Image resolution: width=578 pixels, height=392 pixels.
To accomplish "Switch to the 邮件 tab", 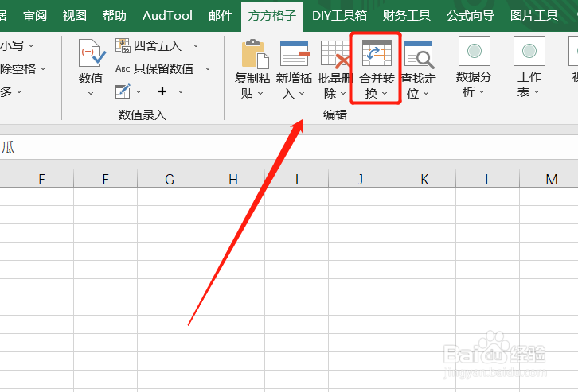I will point(221,15).
